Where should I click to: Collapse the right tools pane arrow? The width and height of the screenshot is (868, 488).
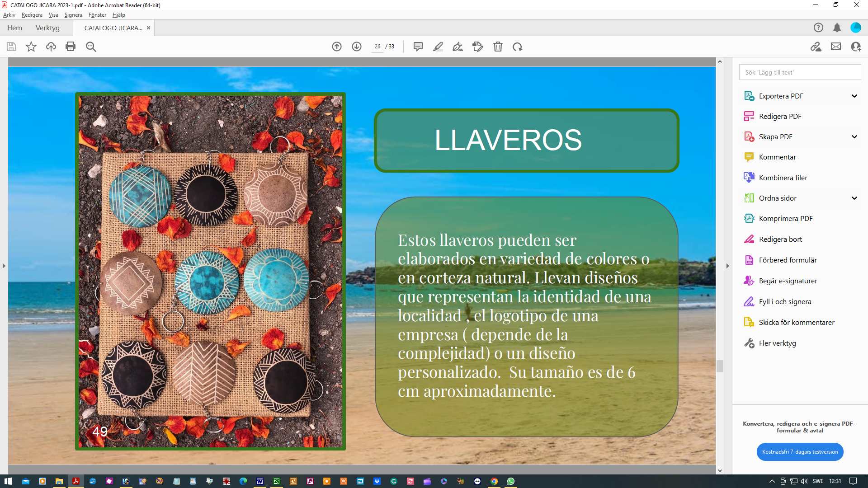728,266
